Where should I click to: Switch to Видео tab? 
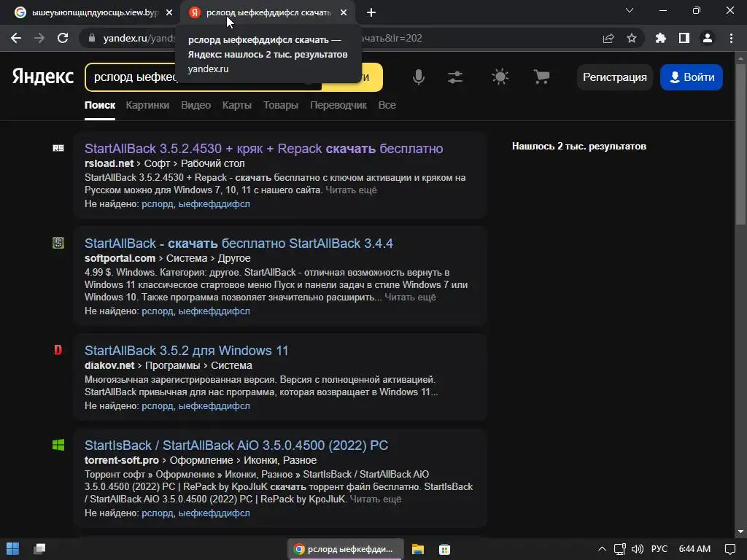coord(196,105)
